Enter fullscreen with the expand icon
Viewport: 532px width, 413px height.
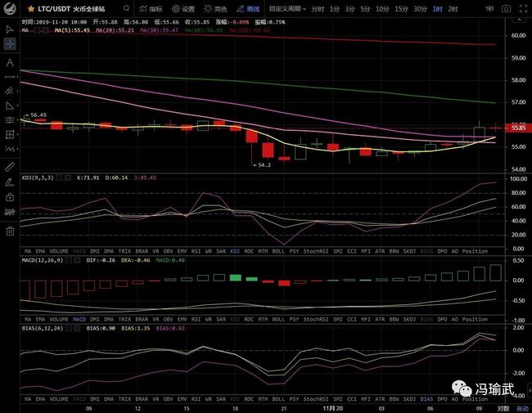tap(524, 9)
